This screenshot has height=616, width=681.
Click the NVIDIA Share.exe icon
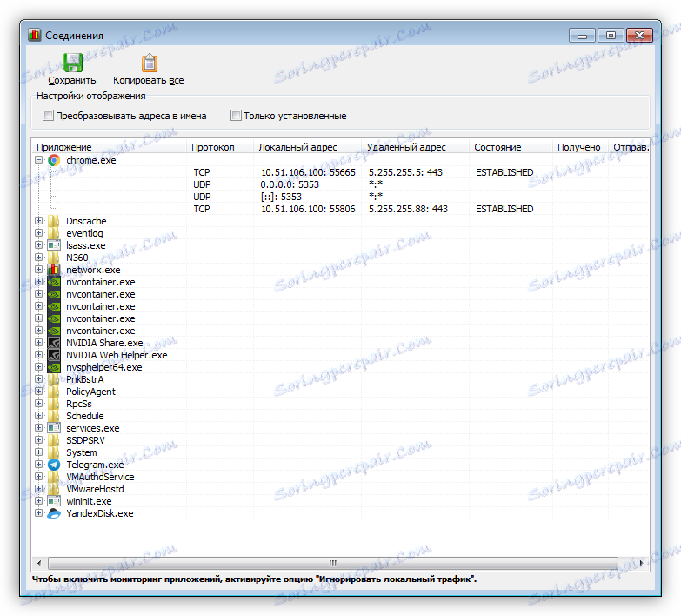tap(54, 343)
